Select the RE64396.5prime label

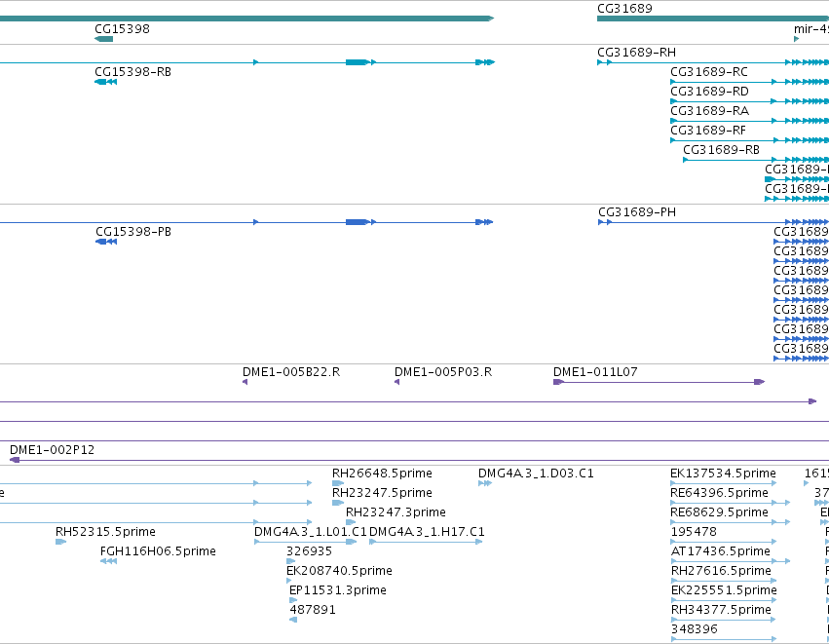(x=720, y=493)
